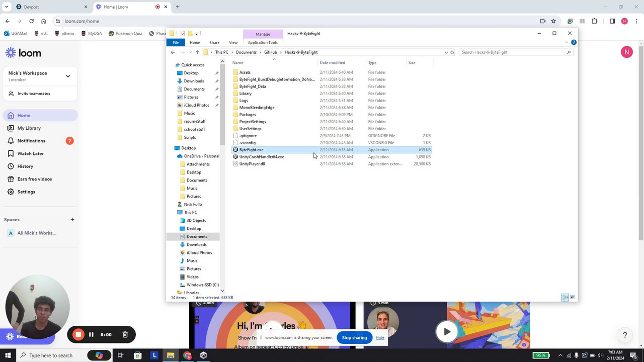This screenshot has height=362, width=644.
Task: Click the search magnifier in File Explorer
Action: [569, 52]
